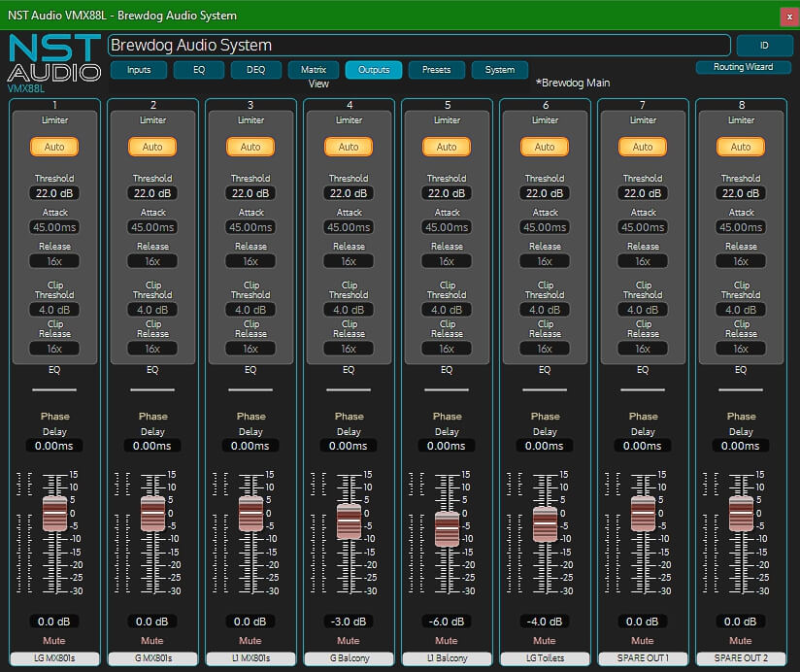
Task: Select channel 5 limiter Threshold 22.0 dB field
Action: click(447, 193)
